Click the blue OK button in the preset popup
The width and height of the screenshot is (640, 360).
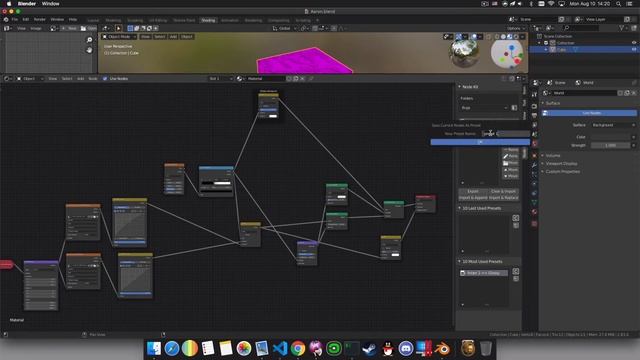[480, 142]
